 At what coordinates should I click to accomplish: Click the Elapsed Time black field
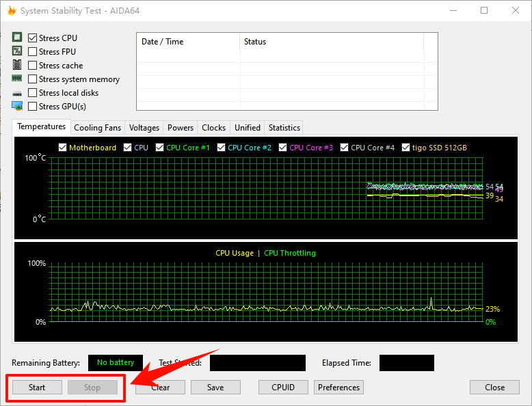pos(406,362)
